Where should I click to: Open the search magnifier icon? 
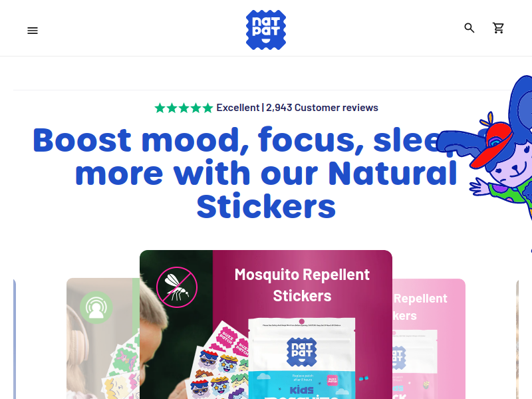[469, 28]
